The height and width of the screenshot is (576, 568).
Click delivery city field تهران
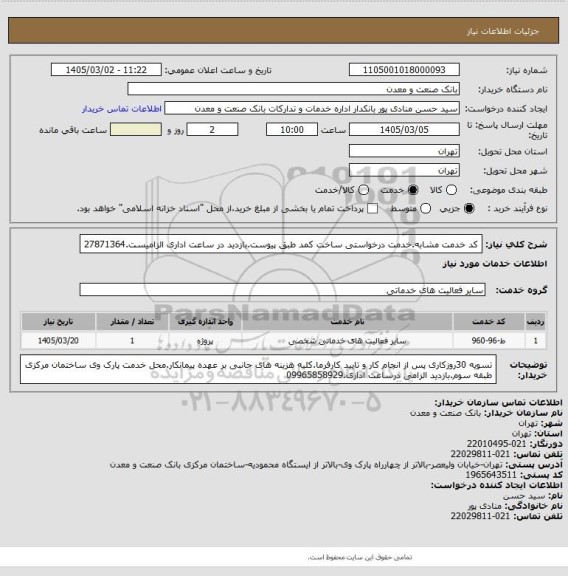[404, 170]
